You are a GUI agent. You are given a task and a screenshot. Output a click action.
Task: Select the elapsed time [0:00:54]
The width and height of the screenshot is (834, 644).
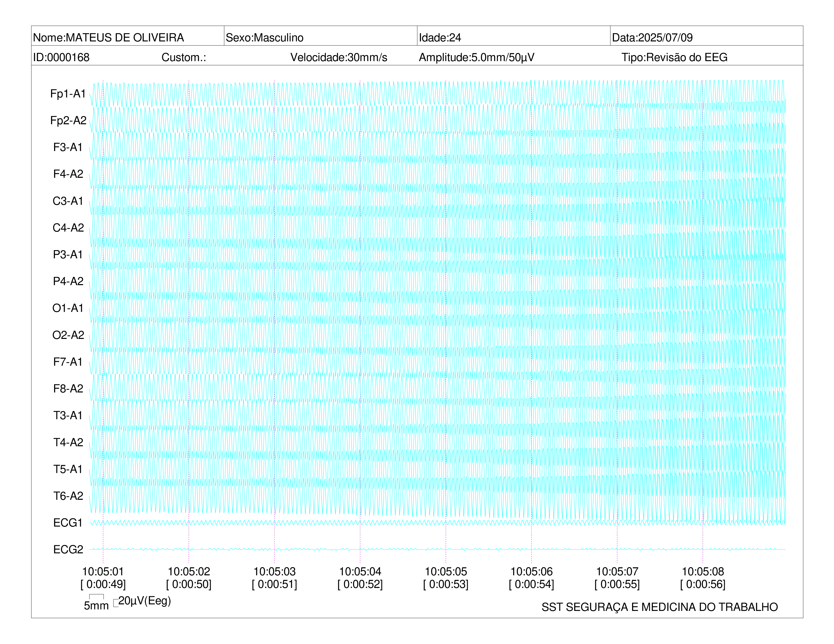tap(531, 584)
